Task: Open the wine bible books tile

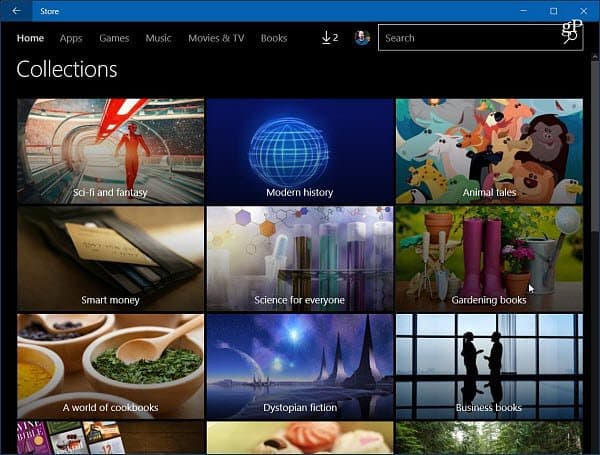Action: pos(110,438)
